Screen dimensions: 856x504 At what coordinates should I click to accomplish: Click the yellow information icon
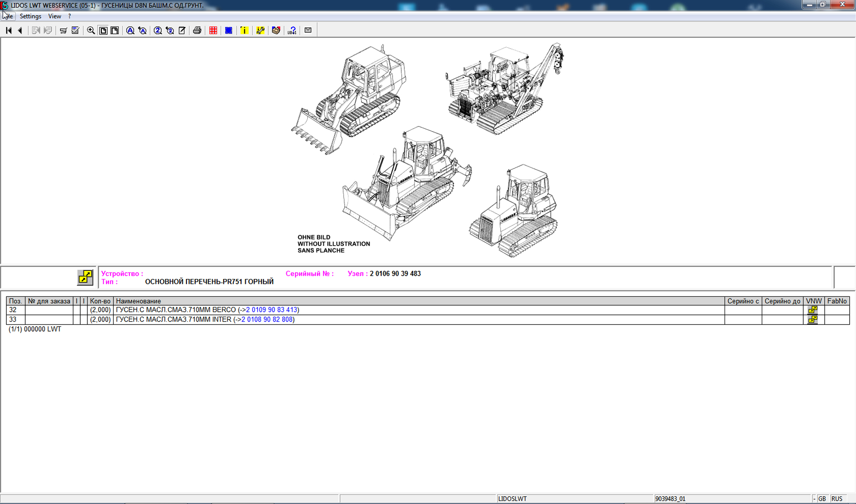pos(244,30)
